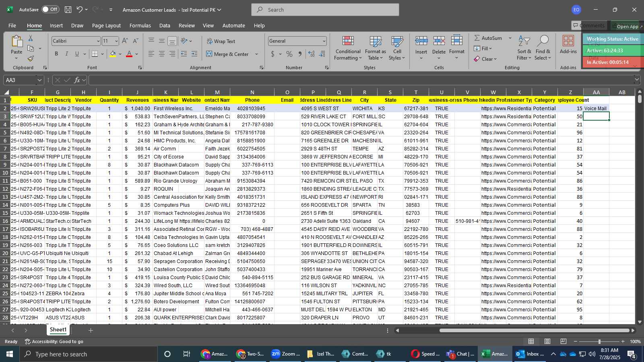
Task: Open the Calibri font name dropdown
Action: pos(98,41)
